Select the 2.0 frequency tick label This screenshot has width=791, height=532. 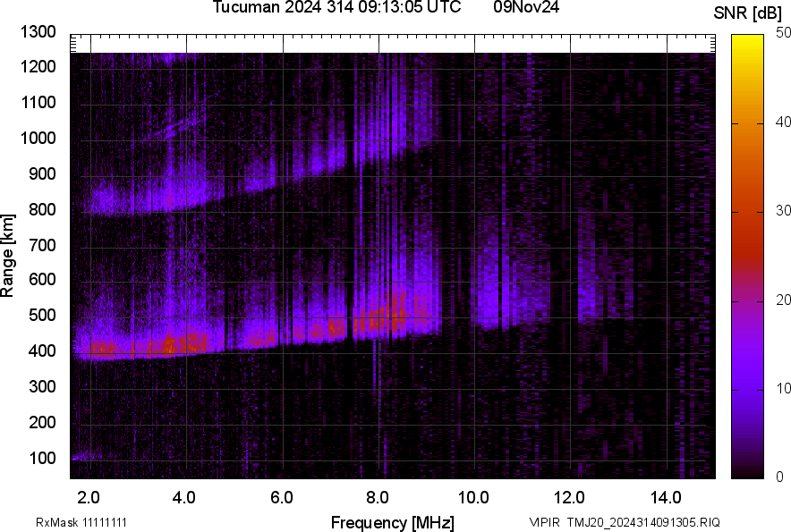[x=89, y=496]
